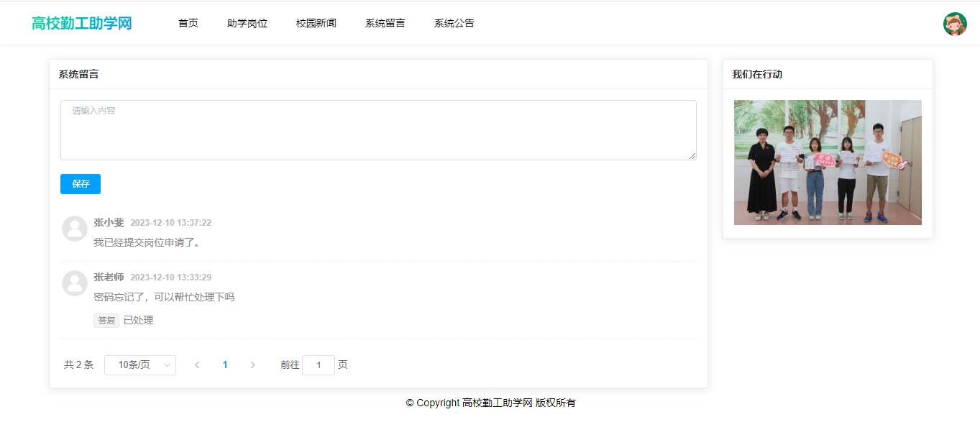Click the 我们在行动 panel heading
The height and width of the screenshot is (435, 980).
(757, 74)
